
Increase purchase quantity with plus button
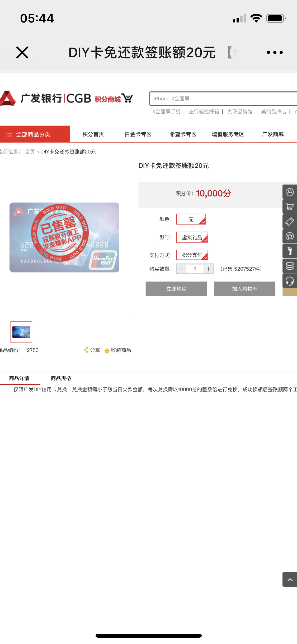point(209,269)
